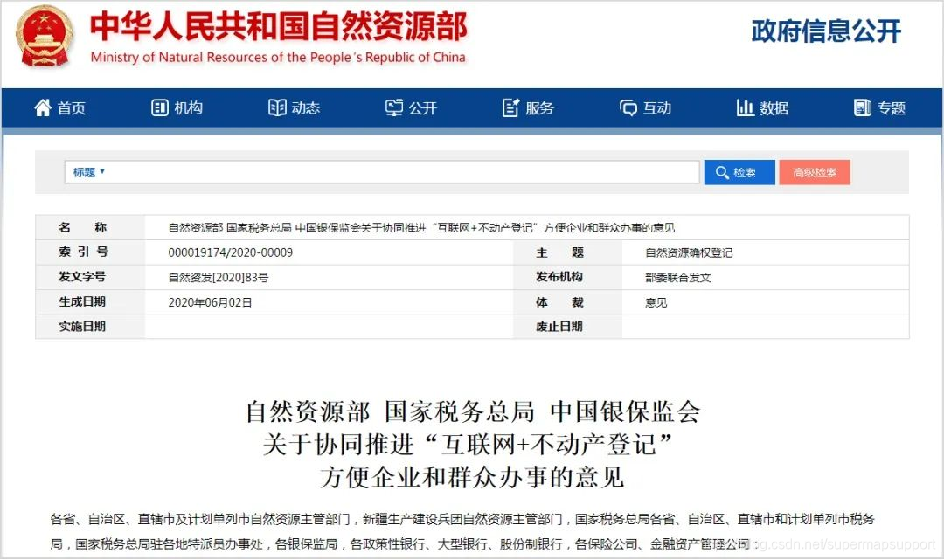Open the 公开 menu item
944x560 pixels.
(x=411, y=107)
